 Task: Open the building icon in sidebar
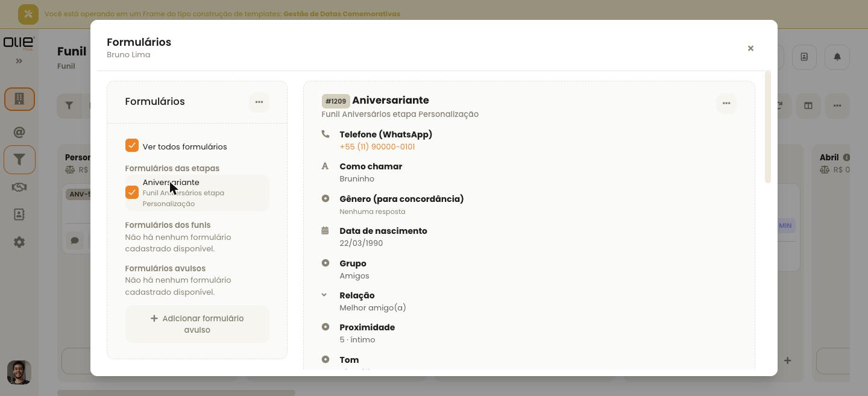tap(19, 99)
